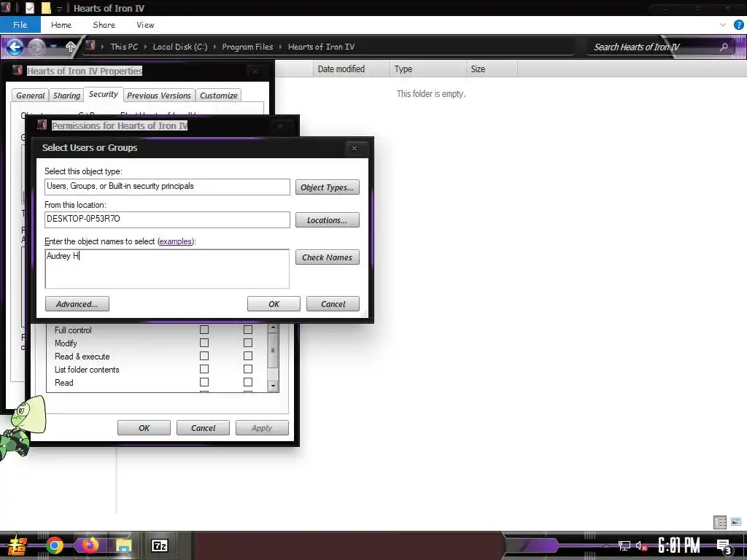Open the Home ribbon tab
The height and width of the screenshot is (560, 747).
click(x=61, y=25)
